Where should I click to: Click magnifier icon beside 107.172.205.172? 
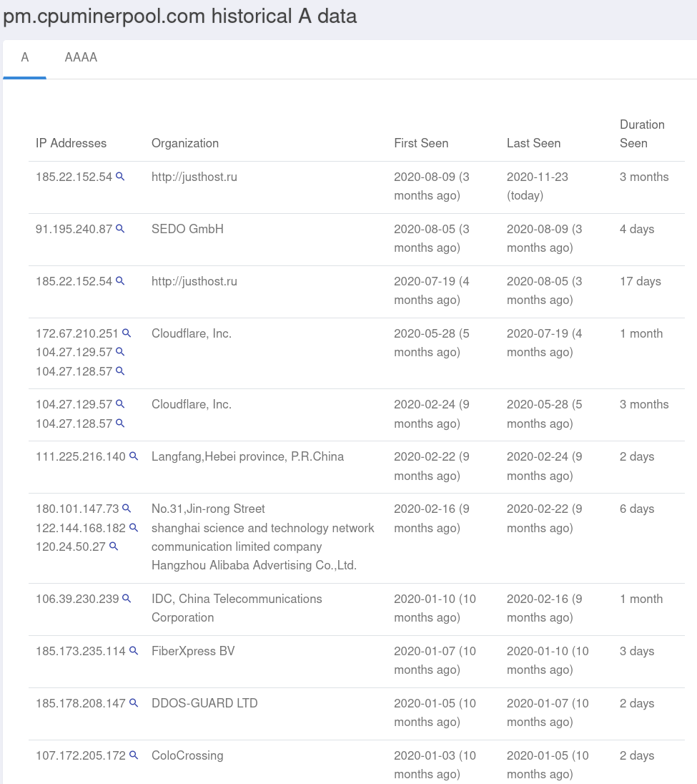point(134,755)
